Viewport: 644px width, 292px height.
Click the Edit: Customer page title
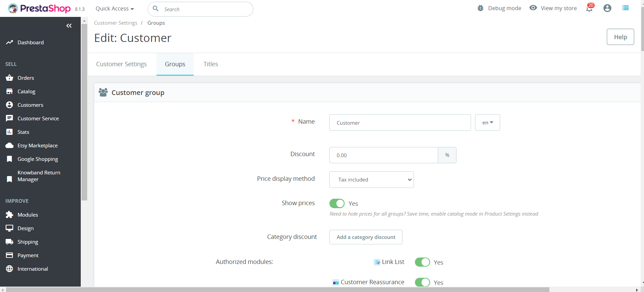coord(133,38)
